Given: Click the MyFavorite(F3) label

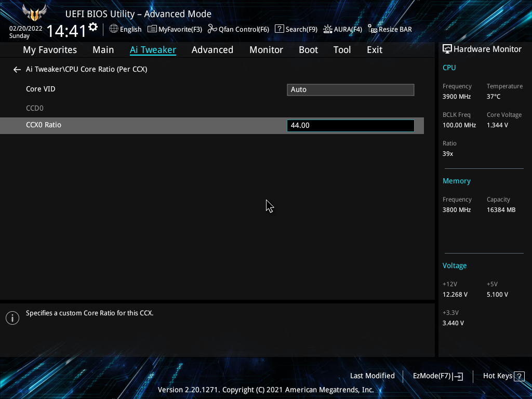Looking at the screenshot, I should pos(180,30).
